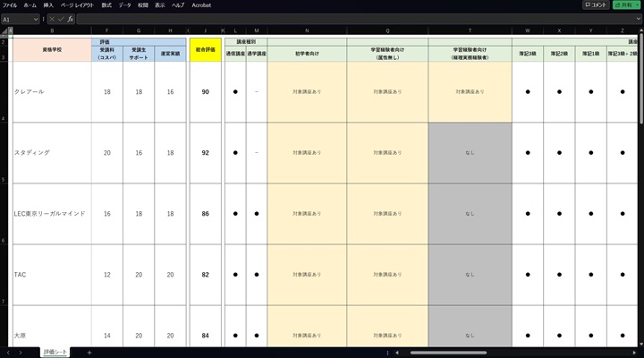The height and width of the screenshot is (358, 644).
Task: Open the 表示 ribbon tab
Action: tap(160, 5)
